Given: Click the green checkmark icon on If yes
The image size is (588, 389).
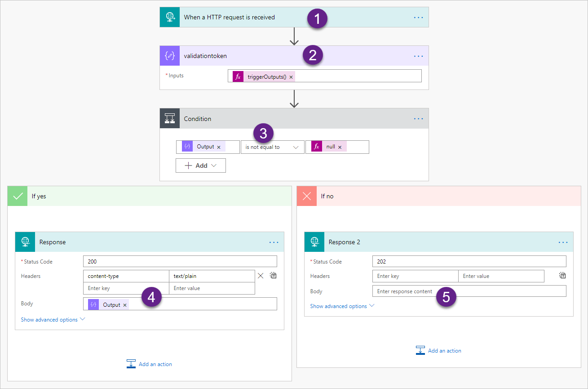Looking at the screenshot, I should [17, 196].
